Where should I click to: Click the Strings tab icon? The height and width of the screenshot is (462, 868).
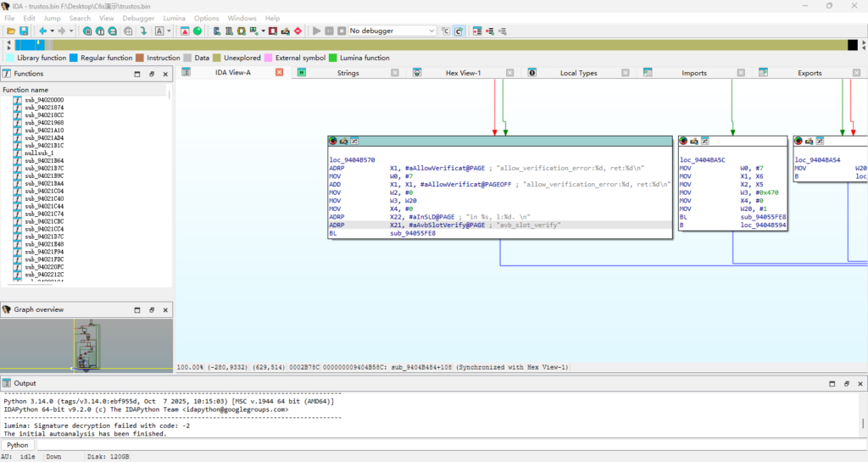(301, 73)
